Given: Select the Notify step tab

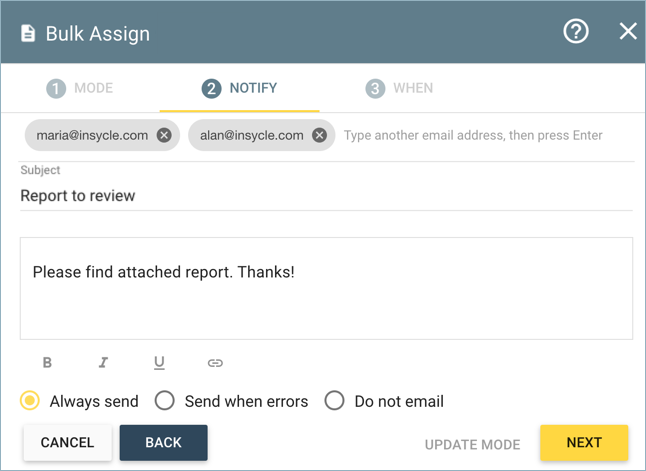Looking at the screenshot, I should tap(239, 88).
